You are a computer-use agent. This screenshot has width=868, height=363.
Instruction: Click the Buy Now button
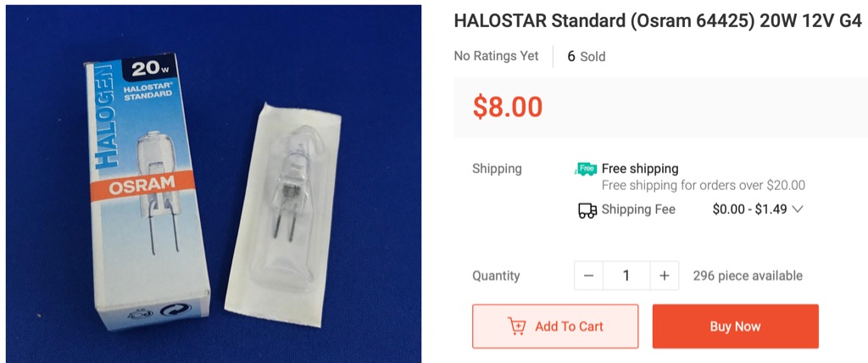coord(735,327)
